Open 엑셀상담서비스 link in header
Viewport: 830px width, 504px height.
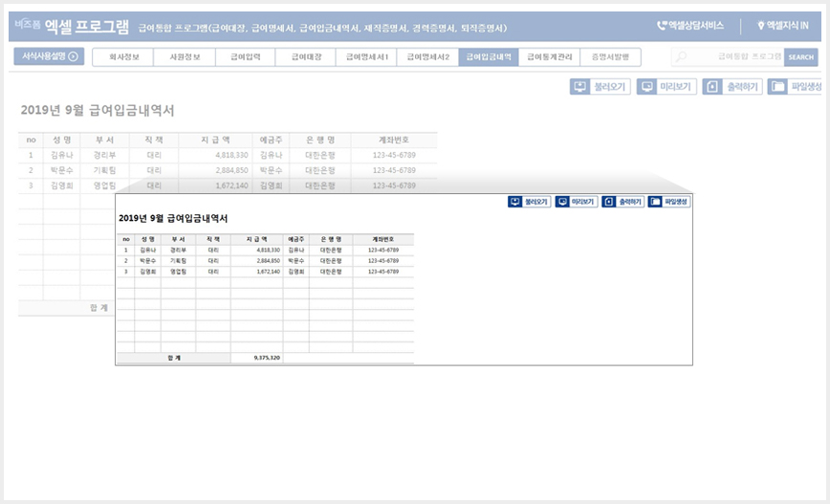pos(690,26)
